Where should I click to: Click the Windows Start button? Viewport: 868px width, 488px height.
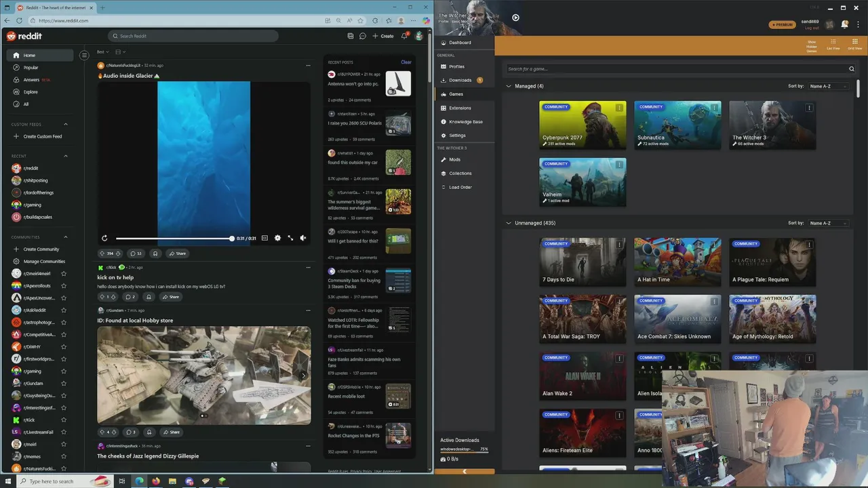tap(7, 481)
